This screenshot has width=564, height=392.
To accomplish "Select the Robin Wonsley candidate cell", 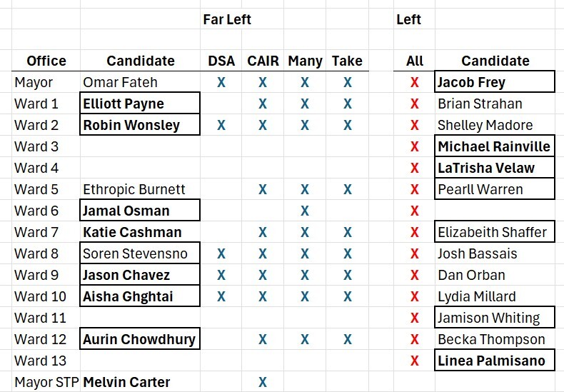I will coord(131,125).
